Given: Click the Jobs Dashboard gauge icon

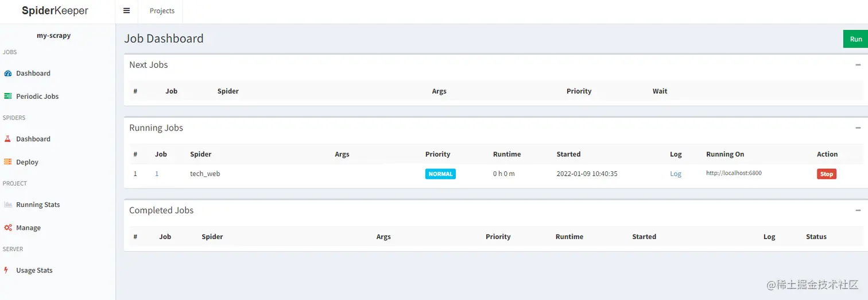Looking at the screenshot, I should tap(8, 73).
